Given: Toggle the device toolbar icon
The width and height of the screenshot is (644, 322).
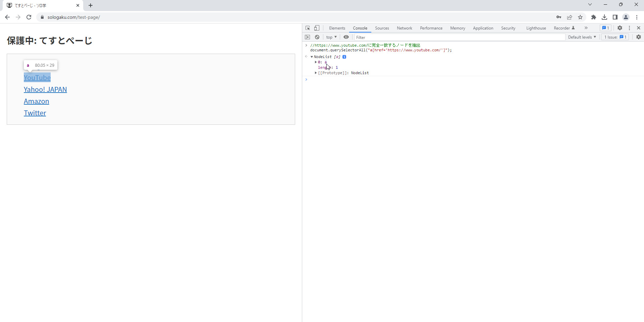Looking at the screenshot, I should coord(317,28).
